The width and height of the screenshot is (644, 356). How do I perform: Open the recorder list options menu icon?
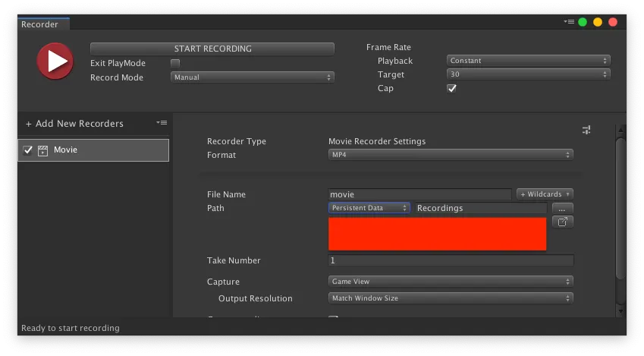coord(162,122)
